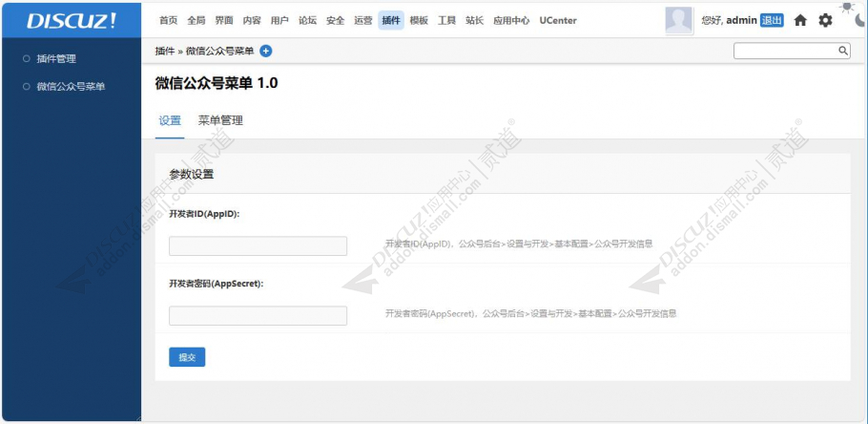The width and height of the screenshot is (868, 424).
Task: Select 微信公众号菜单 in the sidebar
Action: 71,87
